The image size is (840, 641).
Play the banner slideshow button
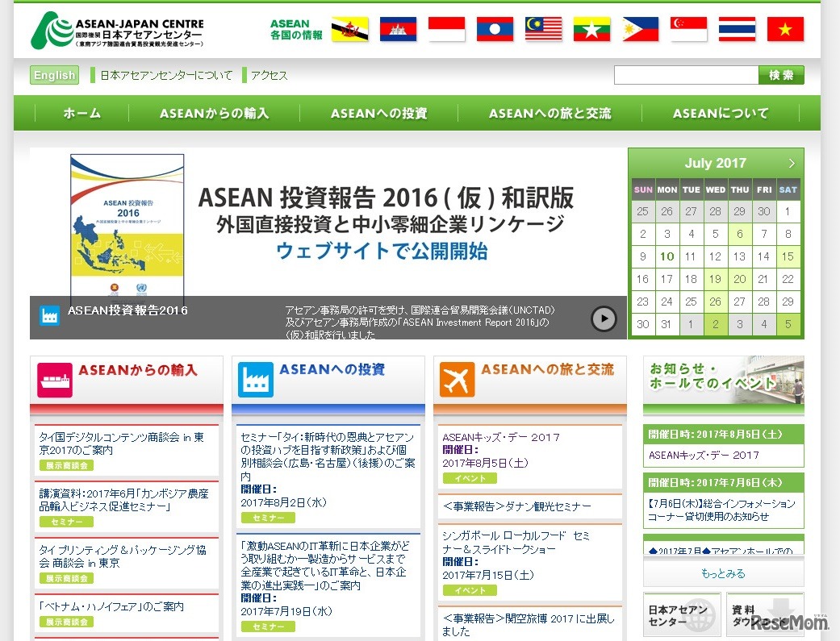(x=604, y=318)
